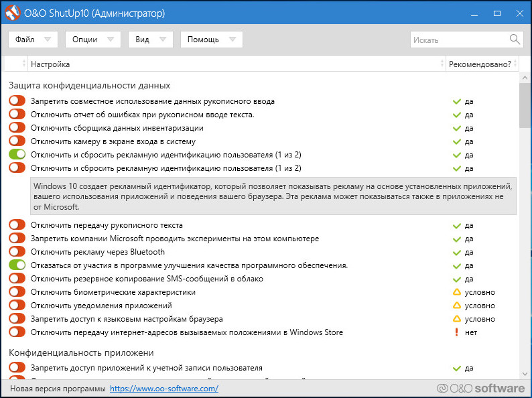This screenshot has width=532, height=398.
Task: Click the O&O ShutUp10 app logo icon
Action: click(13, 13)
